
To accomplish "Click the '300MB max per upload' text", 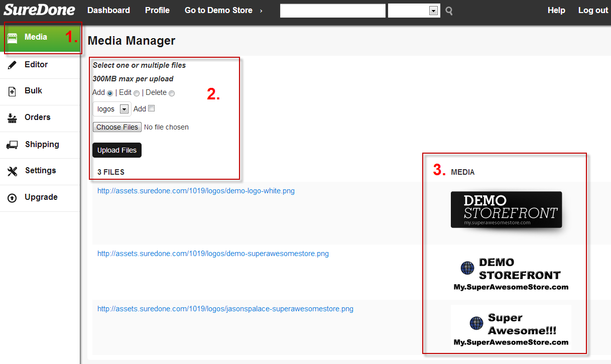I will tap(133, 79).
